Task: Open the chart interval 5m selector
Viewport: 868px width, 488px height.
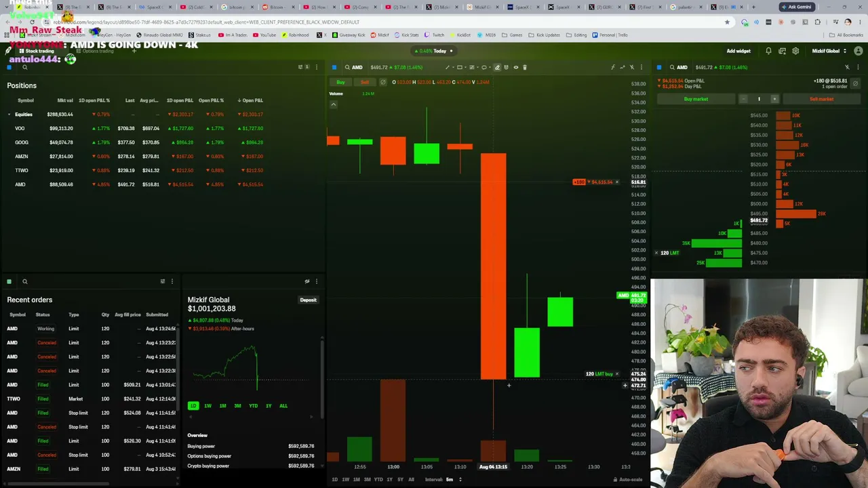Action: coord(454,479)
